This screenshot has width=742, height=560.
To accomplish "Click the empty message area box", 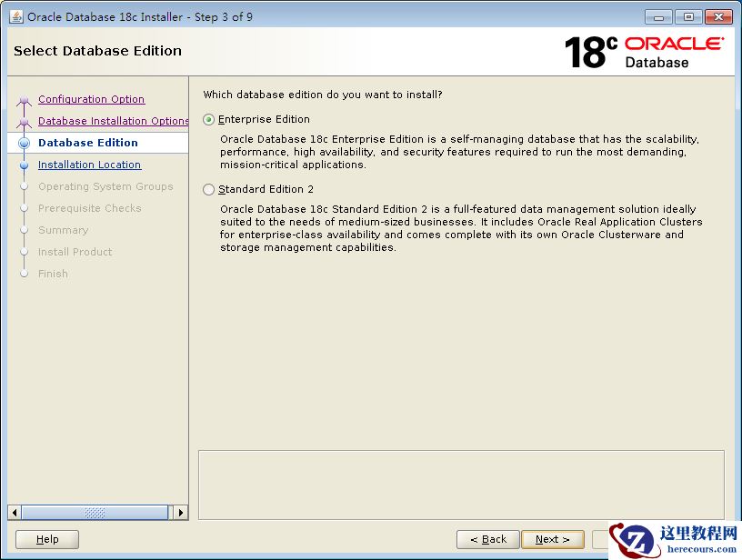I will (x=461, y=485).
